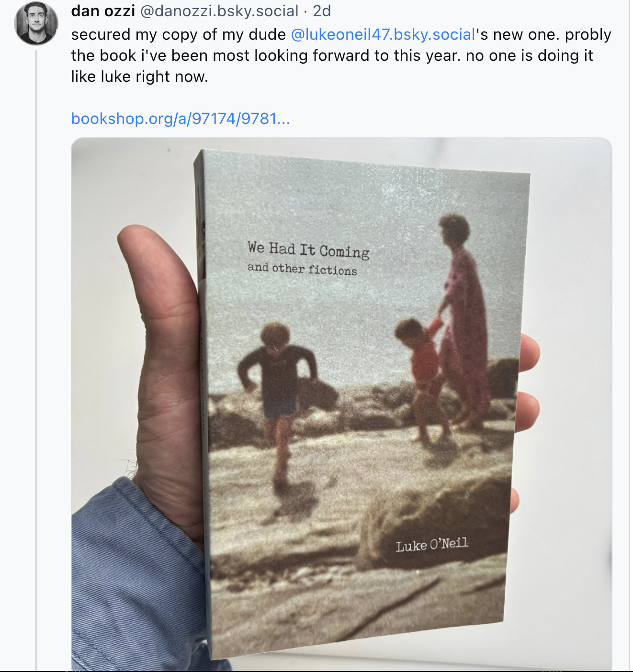The height and width of the screenshot is (672, 633).
Task: Open dan ozzi's profile avatar
Action: [36, 24]
